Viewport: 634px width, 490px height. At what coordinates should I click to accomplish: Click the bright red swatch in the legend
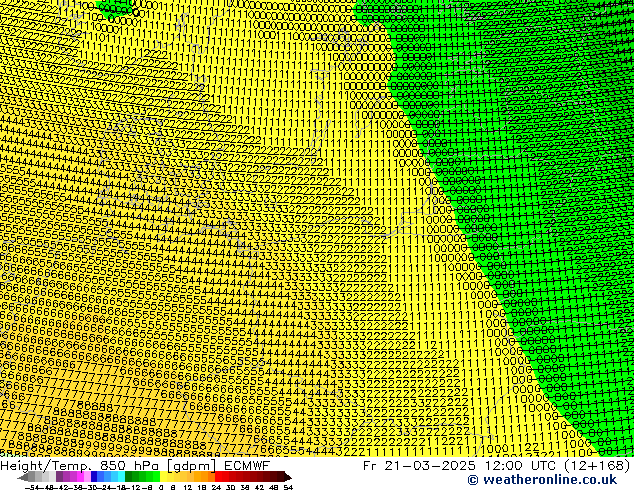[x=218, y=477]
